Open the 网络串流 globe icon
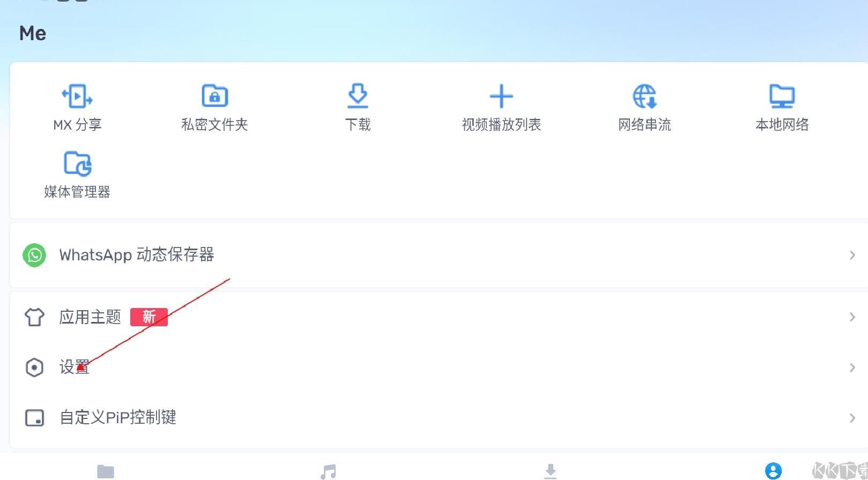Screen dimensions: 868x480 pos(644,96)
